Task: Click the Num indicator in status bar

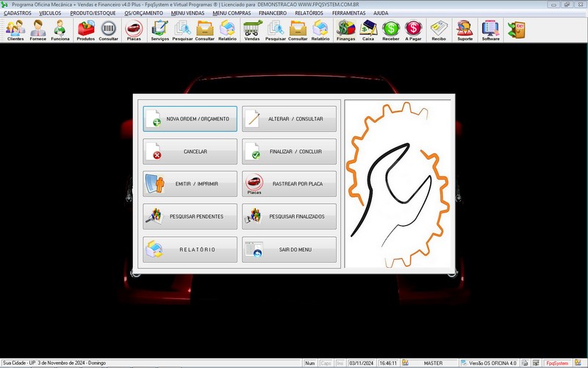Action: (309, 363)
